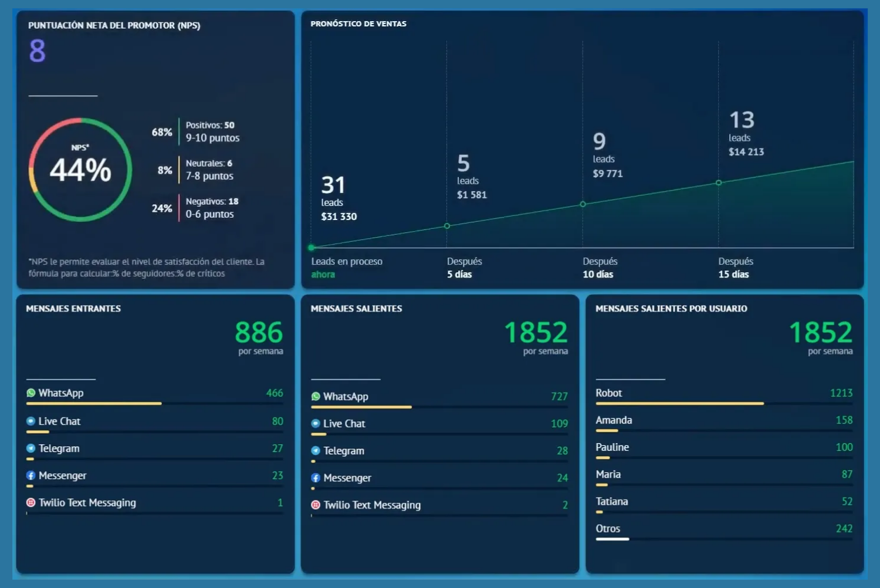880x588 pixels.
Task: Select Messenger row in Mensajes Salientes
Action: point(439,480)
